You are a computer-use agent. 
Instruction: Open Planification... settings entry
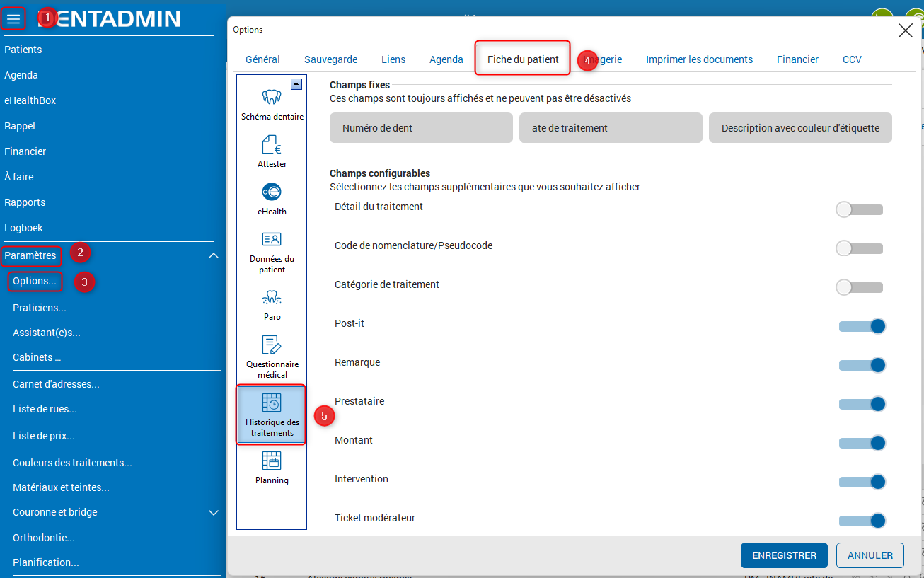[x=46, y=562]
